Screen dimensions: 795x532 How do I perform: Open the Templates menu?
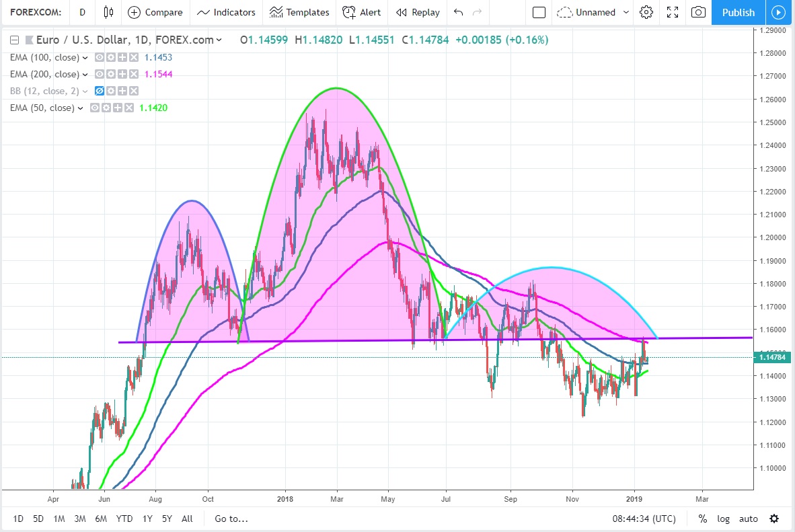(299, 12)
